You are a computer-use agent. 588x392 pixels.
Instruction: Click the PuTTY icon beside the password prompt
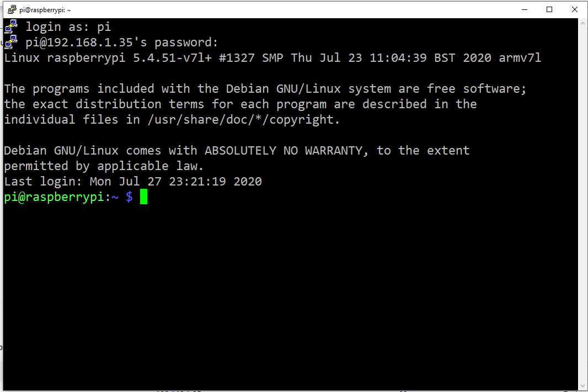[x=11, y=42]
